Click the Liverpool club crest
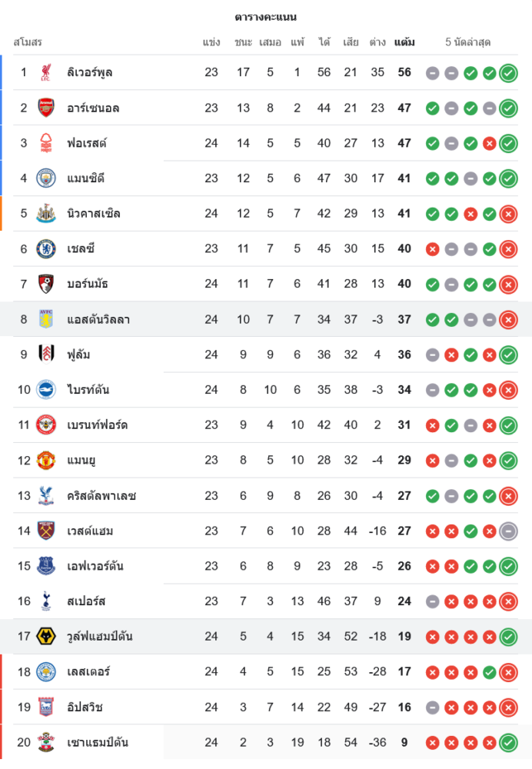The width and height of the screenshot is (532, 769). pyautogui.click(x=46, y=73)
